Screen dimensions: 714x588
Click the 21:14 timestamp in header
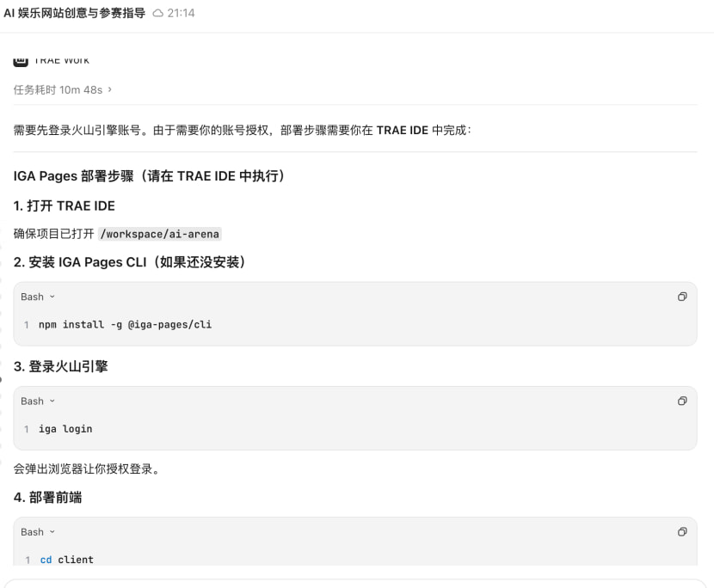pyautogui.click(x=181, y=13)
